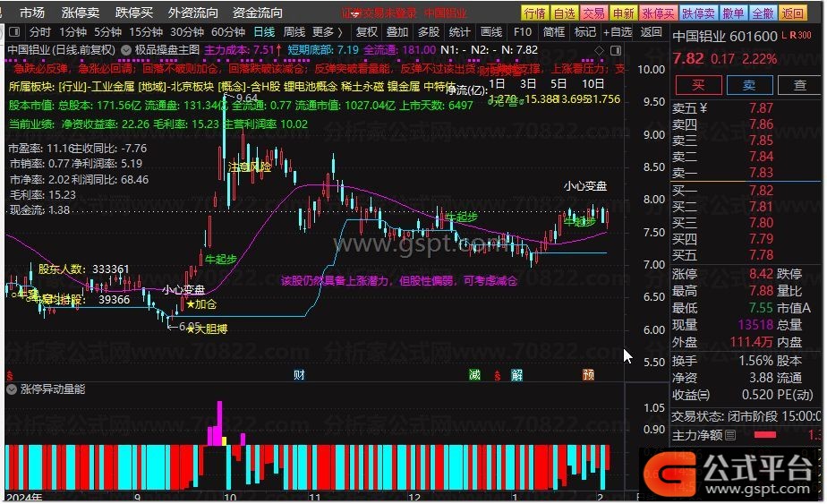Click the list icon beside 主力净额
Viewport: 827px width, 504px height.
coord(730,435)
